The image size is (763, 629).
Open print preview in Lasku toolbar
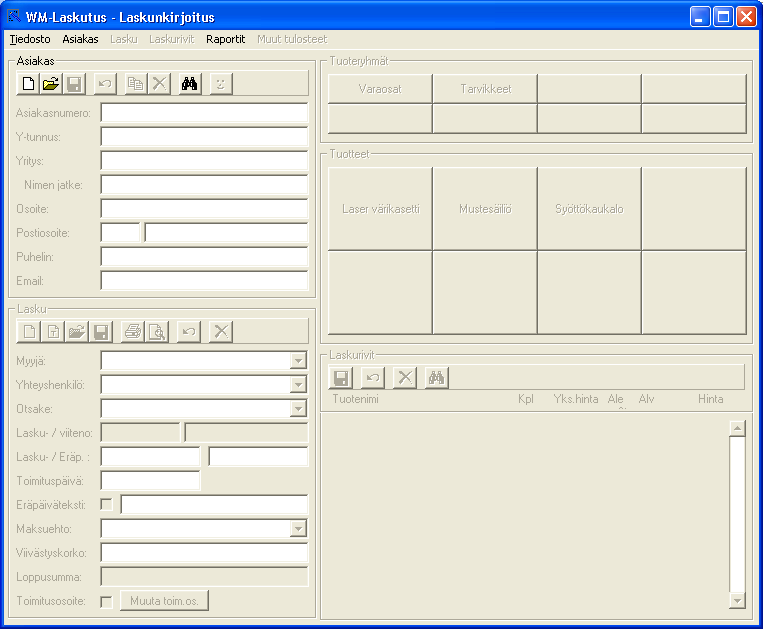coord(157,332)
